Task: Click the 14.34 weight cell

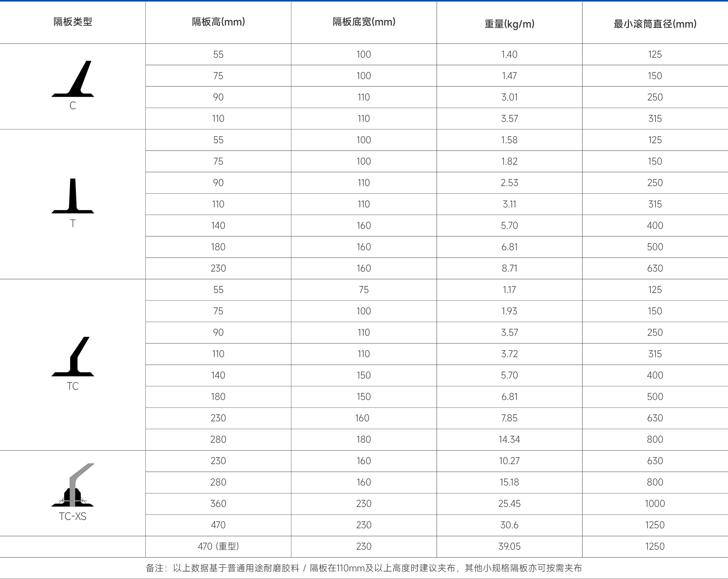Action: (x=509, y=439)
